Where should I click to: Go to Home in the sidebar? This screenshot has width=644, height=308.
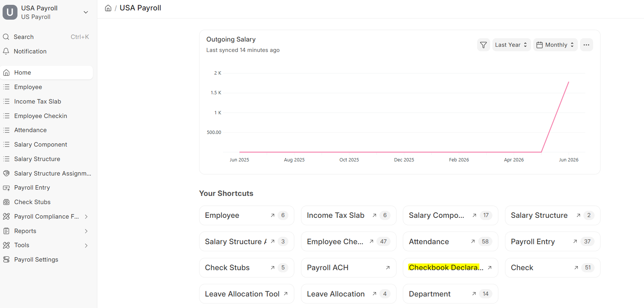(46, 73)
